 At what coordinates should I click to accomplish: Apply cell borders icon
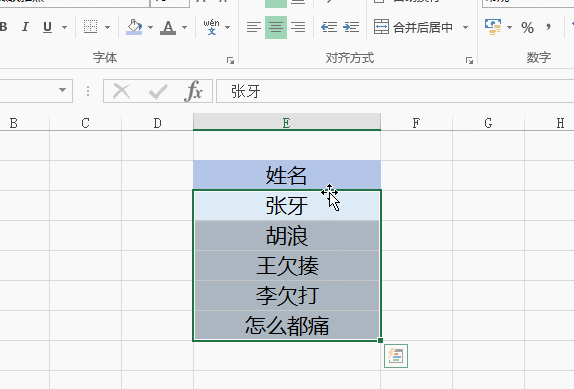[x=90, y=27]
